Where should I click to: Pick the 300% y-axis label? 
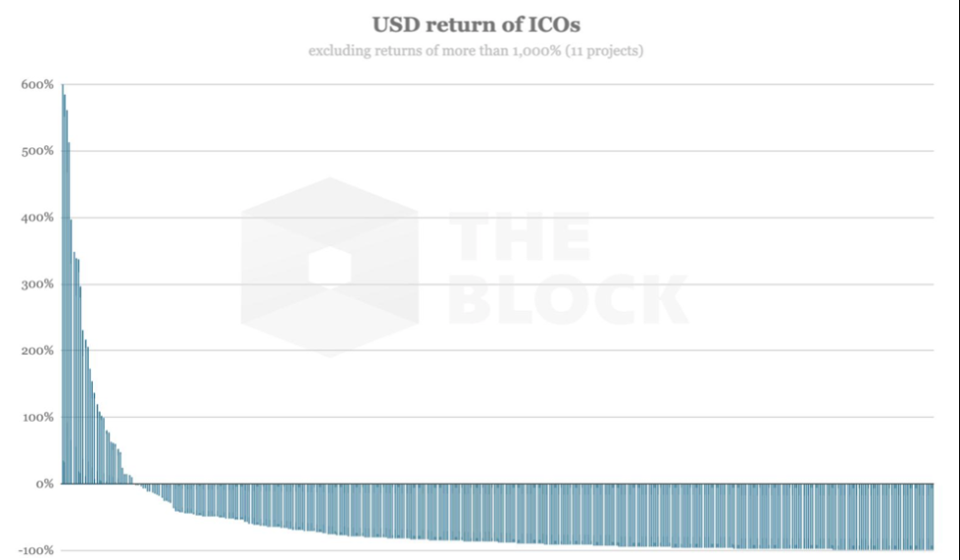click(x=37, y=284)
